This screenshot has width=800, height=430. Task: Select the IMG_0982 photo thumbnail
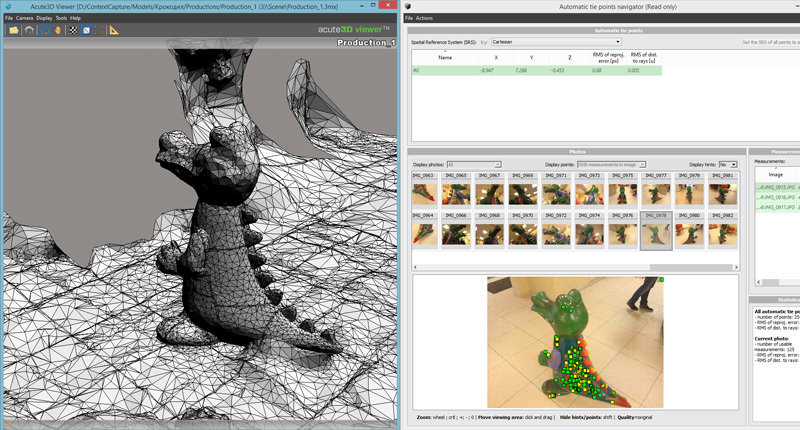[722, 231]
